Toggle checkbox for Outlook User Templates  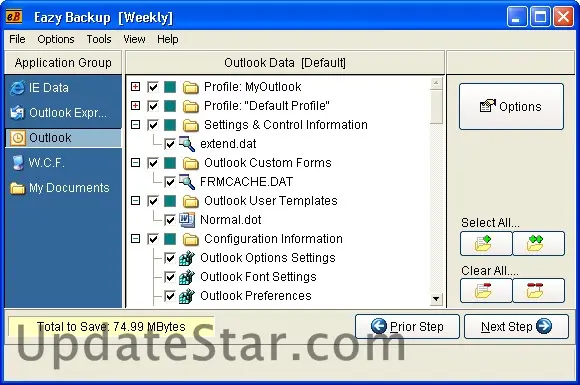[x=153, y=201]
